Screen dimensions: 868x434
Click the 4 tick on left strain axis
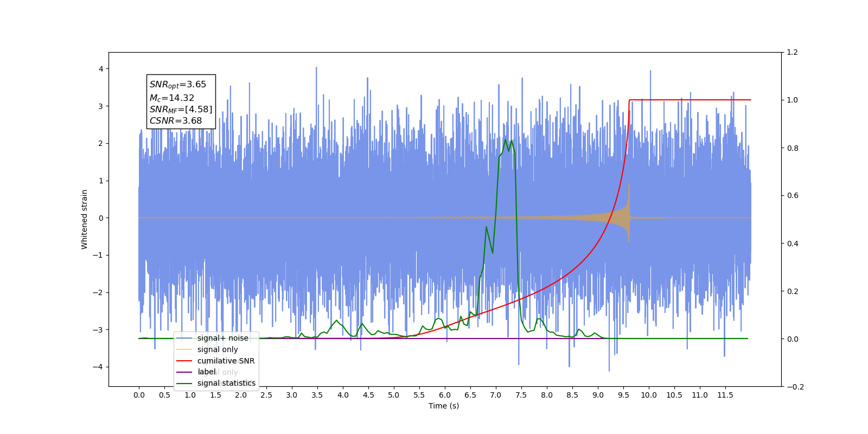101,69
